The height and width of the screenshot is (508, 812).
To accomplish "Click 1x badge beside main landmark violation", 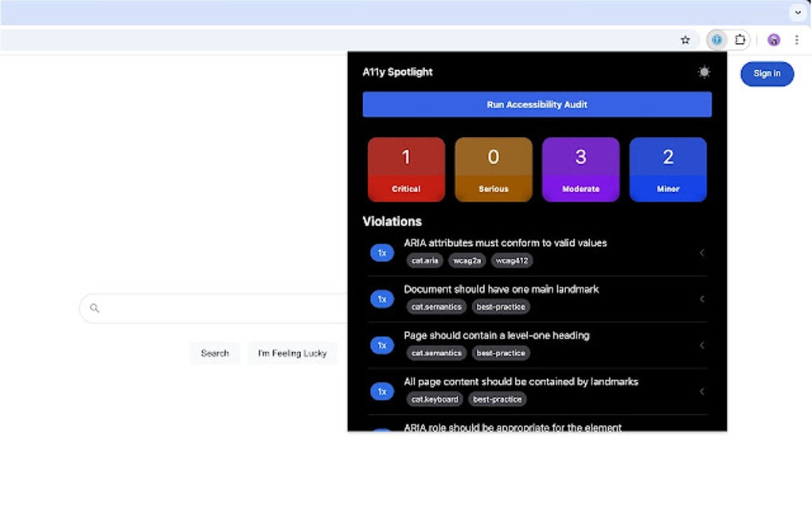I will click(381, 299).
